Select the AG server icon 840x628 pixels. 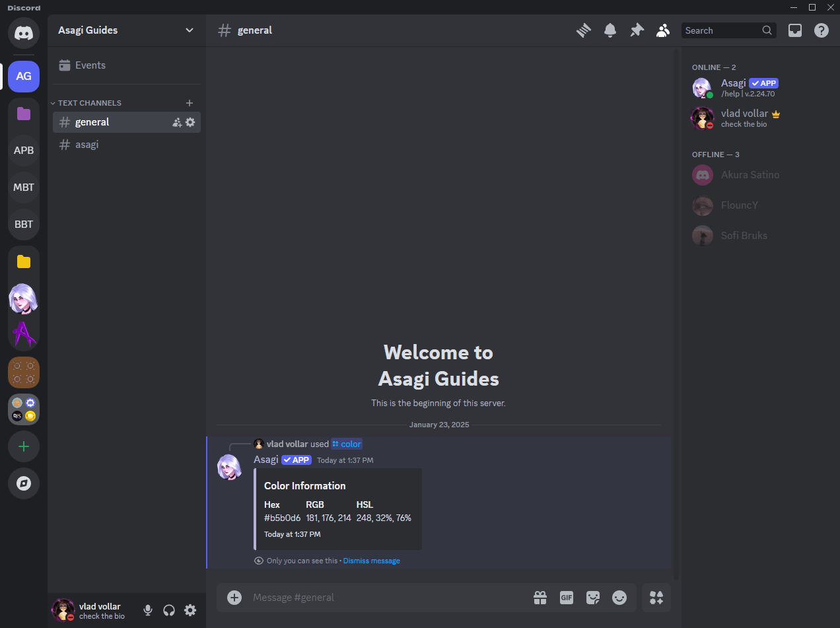tap(24, 76)
